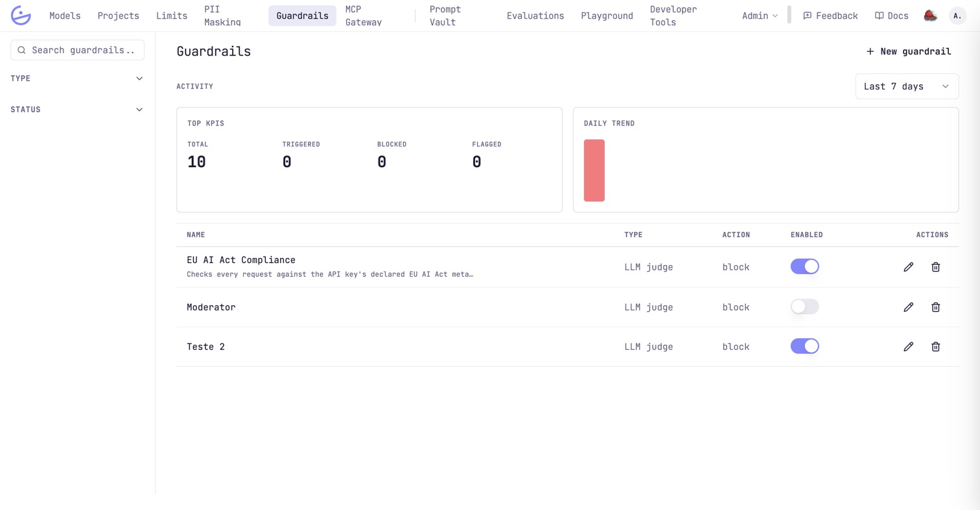Viewport: 980px width, 510px height.
Task: Open the Docs link
Action: [891, 16]
